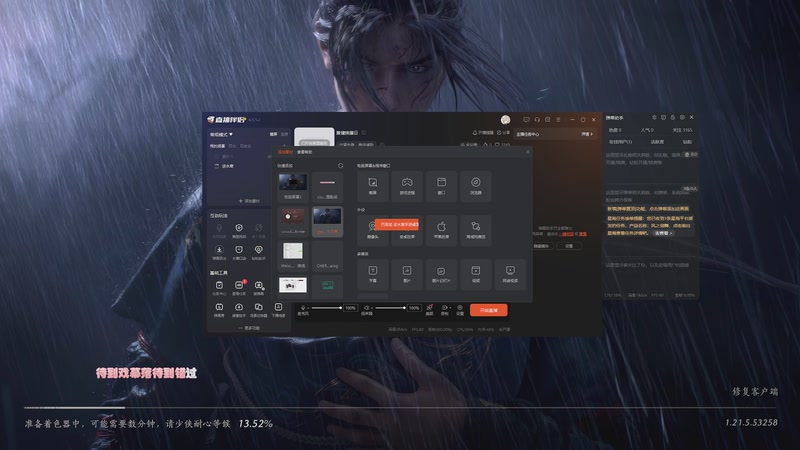Image resolution: width=800 pixels, height=450 pixels.
Task: Select the tab next to 添加素材 in dialog
Action: coord(305,152)
